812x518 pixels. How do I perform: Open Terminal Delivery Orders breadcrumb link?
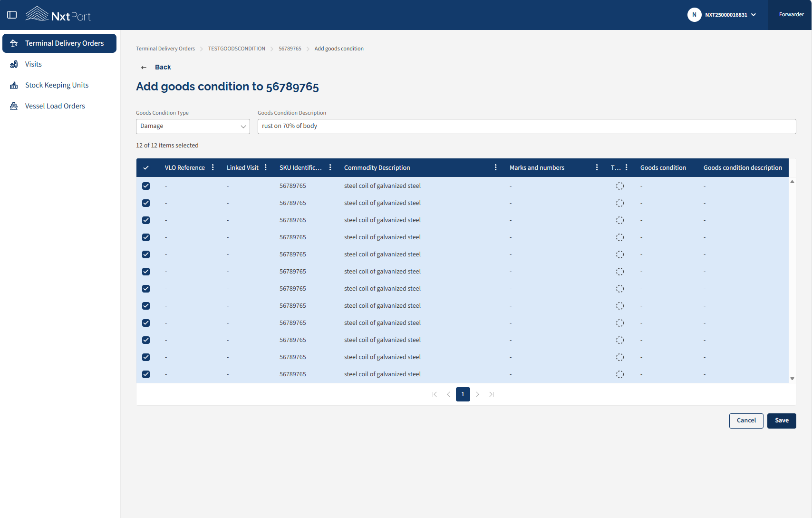(x=165, y=49)
